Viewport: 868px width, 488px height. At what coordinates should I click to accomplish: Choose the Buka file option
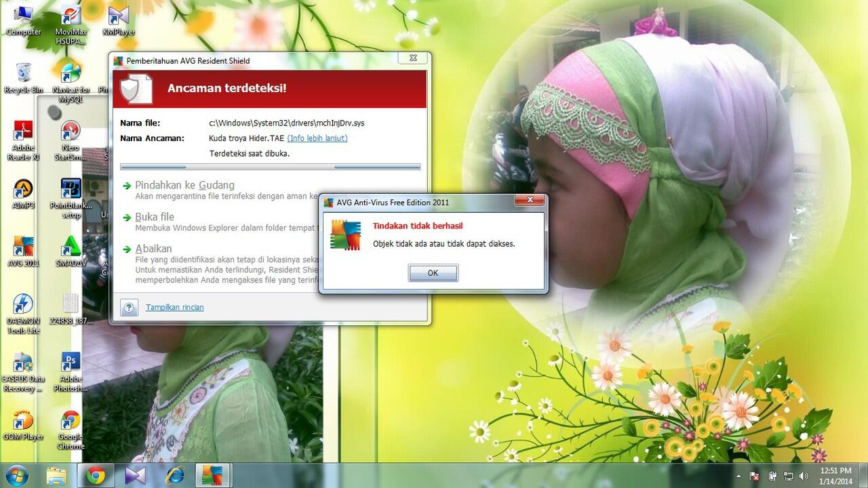(155, 217)
